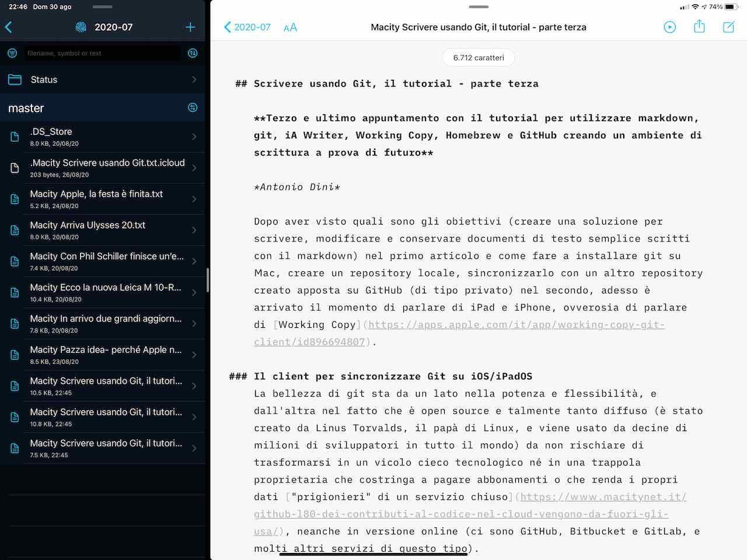The width and height of the screenshot is (747, 560).
Task: Expand the Macity Arriva Ulysses 20.txt row chevron
Action: tap(194, 230)
